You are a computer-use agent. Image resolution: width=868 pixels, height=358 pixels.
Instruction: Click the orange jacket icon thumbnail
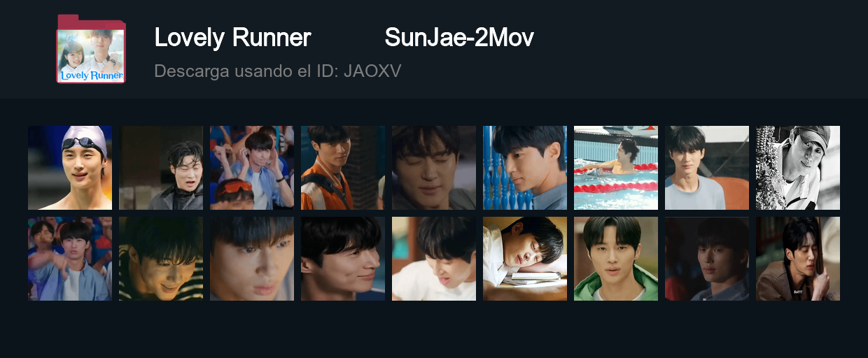point(343,168)
